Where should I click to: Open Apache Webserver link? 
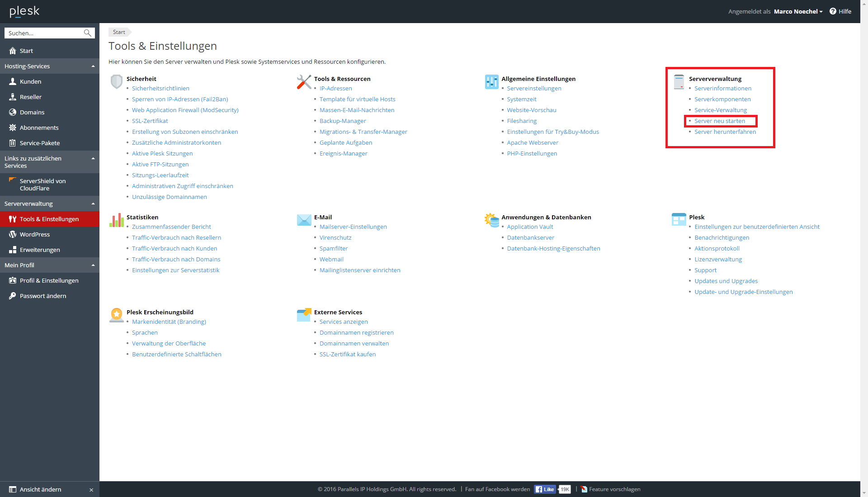click(533, 142)
